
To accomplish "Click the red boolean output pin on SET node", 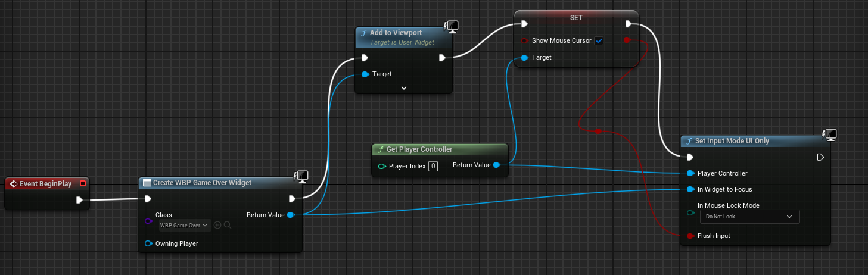I will coord(626,40).
